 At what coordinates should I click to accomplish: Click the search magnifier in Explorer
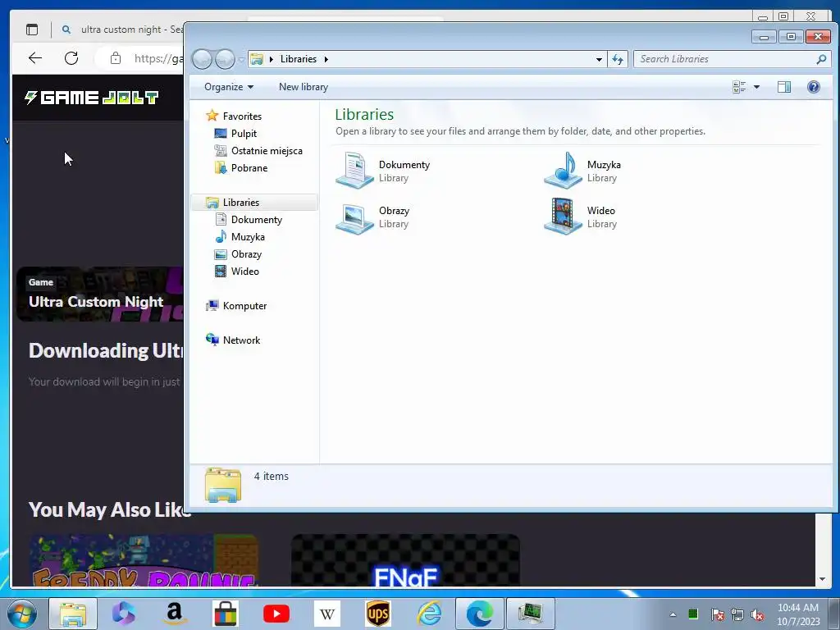coord(820,59)
